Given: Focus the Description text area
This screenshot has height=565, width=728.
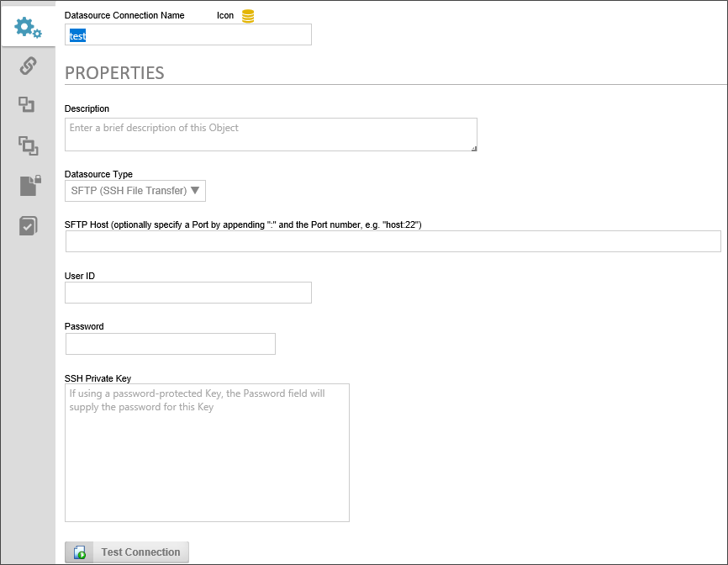Looking at the screenshot, I should pyautogui.click(x=269, y=135).
